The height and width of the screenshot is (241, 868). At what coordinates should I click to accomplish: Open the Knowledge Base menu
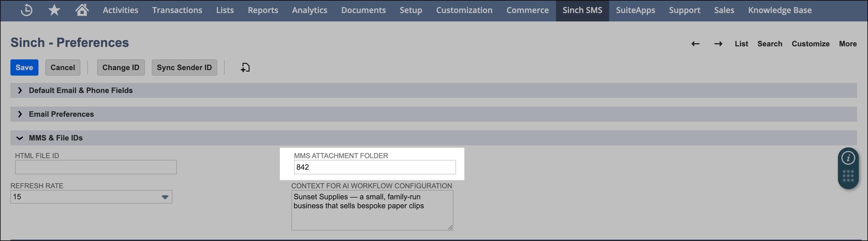(x=780, y=10)
